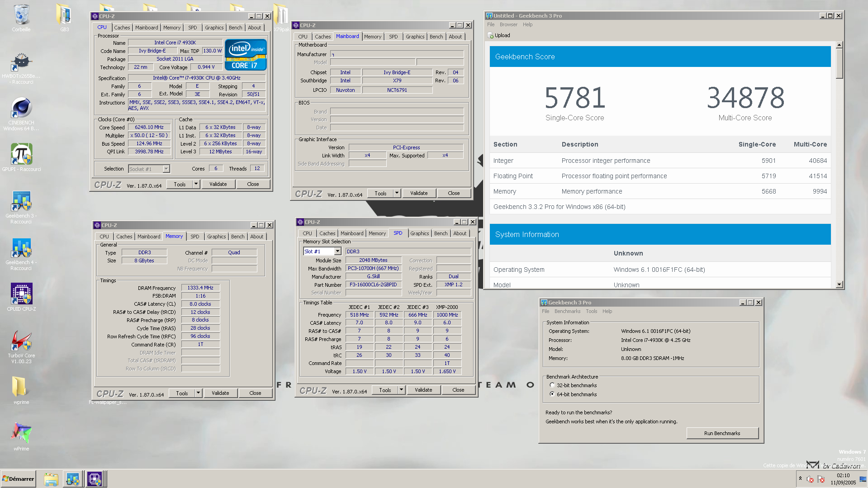Open Tools menu in Geekbench 3 Pro
The image size is (868, 488).
pyautogui.click(x=591, y=312)
